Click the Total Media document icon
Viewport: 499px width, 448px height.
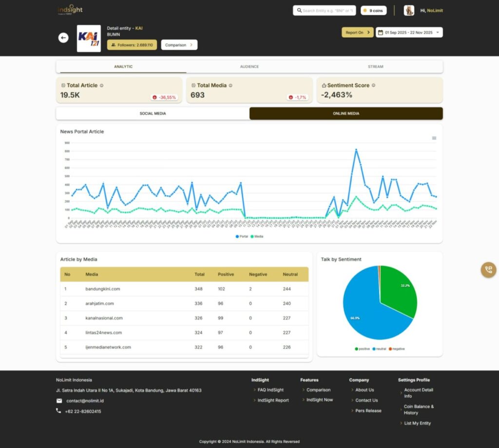[193, 85]
